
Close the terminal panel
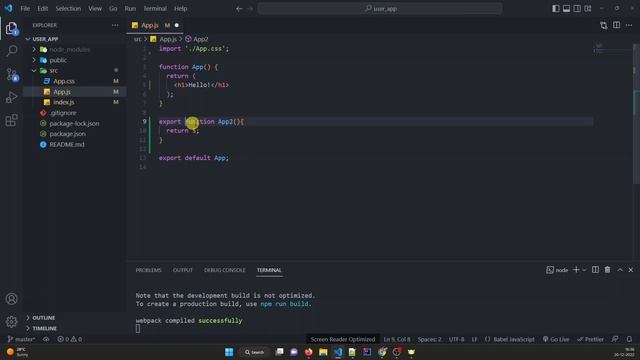point(631,270)
